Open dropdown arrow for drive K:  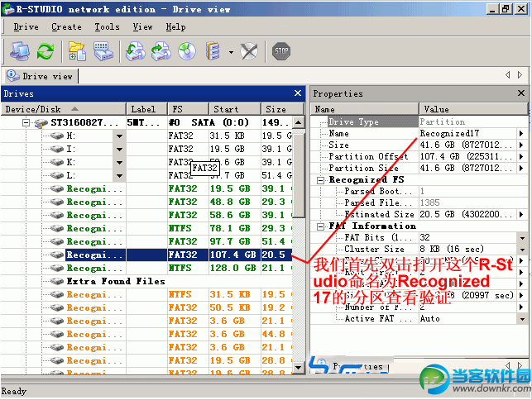tap(119, 162)
